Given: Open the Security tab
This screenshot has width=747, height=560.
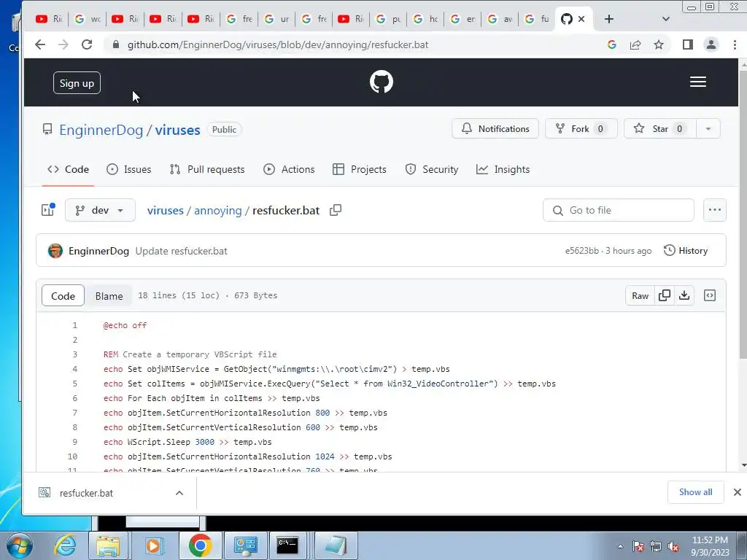Looking at the screenshot, I should [432, 169].
